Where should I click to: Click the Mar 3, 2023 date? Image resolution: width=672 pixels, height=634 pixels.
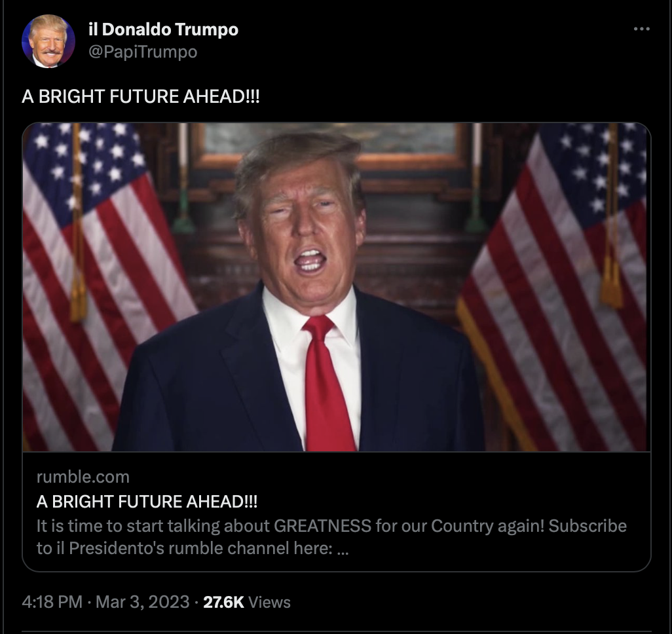point(142,602)
